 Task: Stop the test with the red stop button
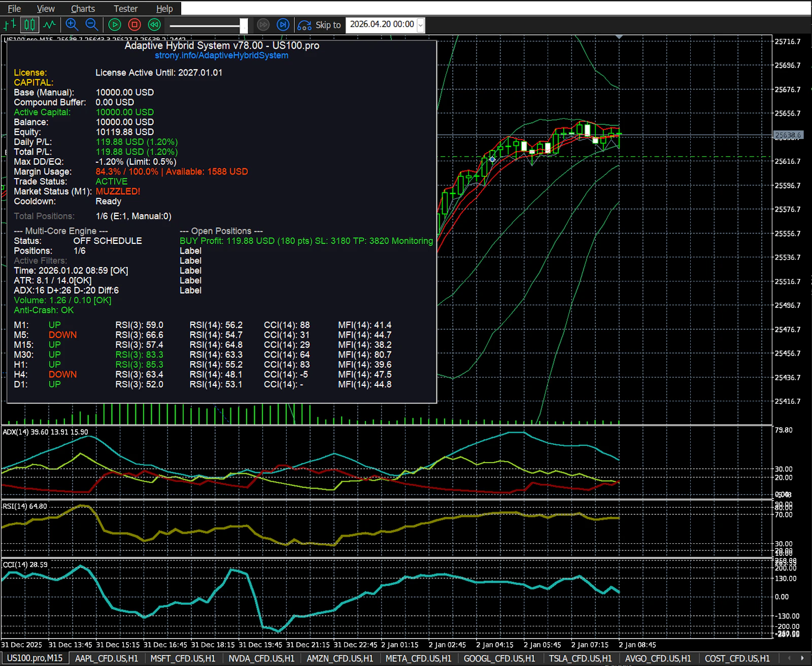point(134,24)
